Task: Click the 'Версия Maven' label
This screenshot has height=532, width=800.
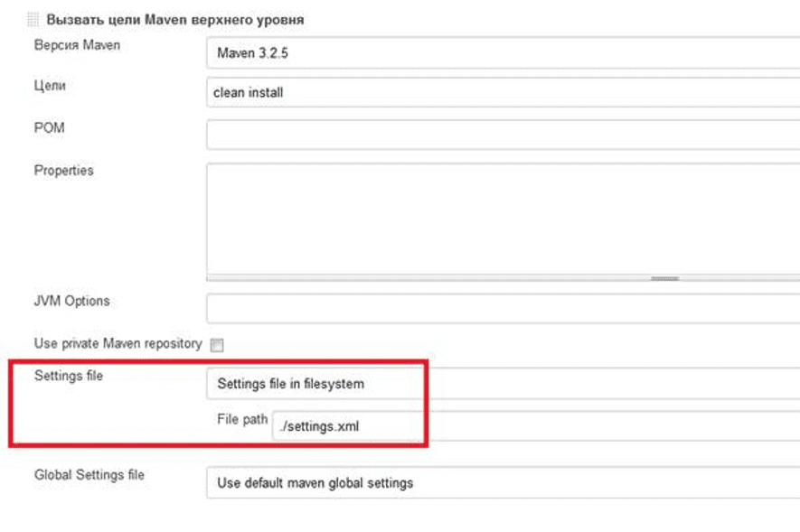Action: [76, 46]
